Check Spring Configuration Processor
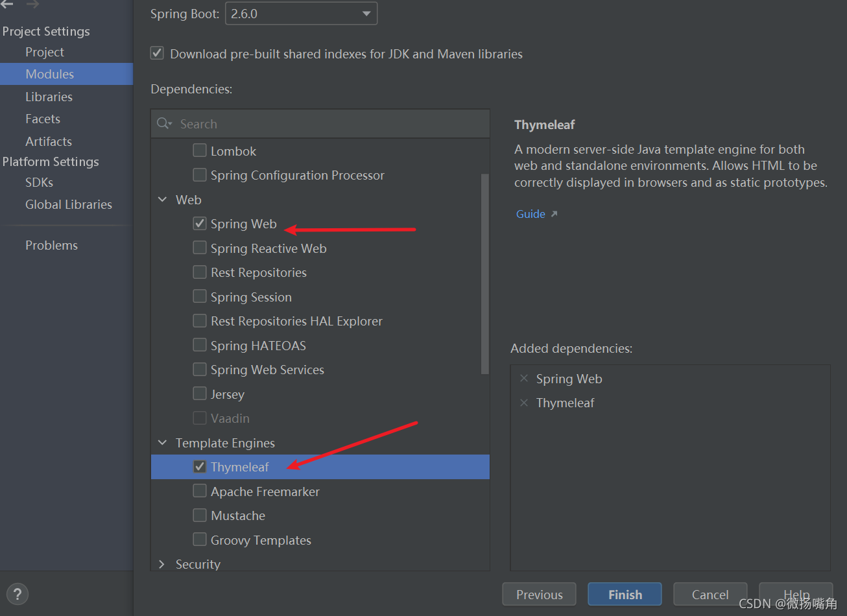Image resolution: width=847 pixels, height=616 pixels. (x=200, y=175)
